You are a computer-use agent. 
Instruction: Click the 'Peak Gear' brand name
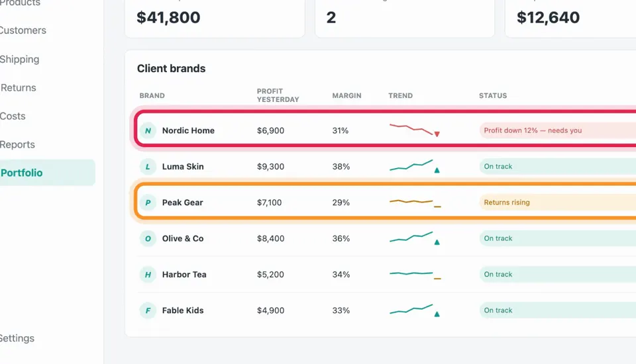tap(183, 203)
